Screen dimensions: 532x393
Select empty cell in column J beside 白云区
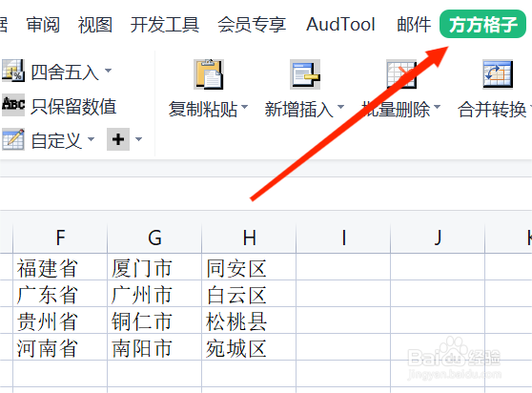pyautogui.click(x=438, y=294)
